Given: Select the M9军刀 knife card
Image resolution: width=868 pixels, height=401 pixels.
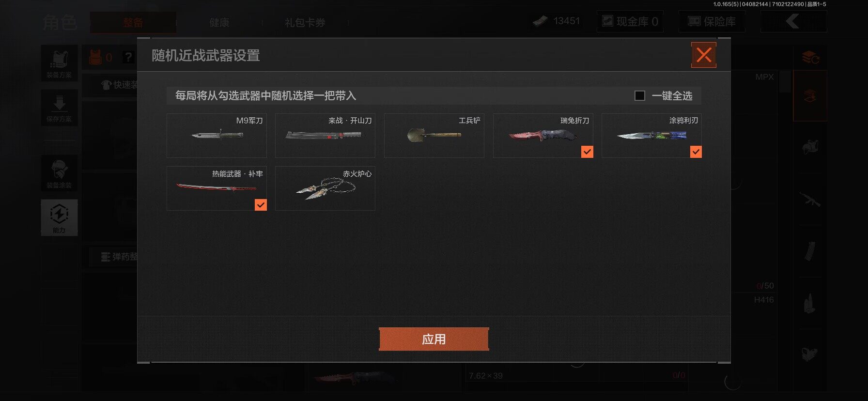Looking at the screenshot, I should point(217,136).
